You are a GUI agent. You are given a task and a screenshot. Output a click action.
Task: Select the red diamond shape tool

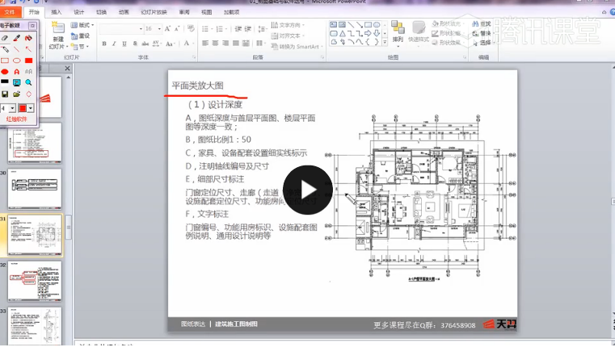pyautogui.click(x=28, y=94)
